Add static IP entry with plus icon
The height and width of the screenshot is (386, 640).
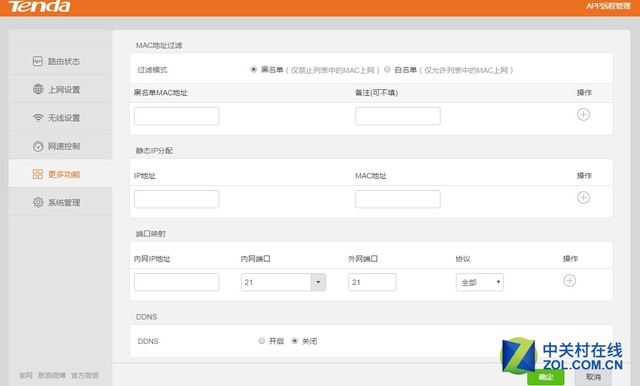tap(583, 197)
